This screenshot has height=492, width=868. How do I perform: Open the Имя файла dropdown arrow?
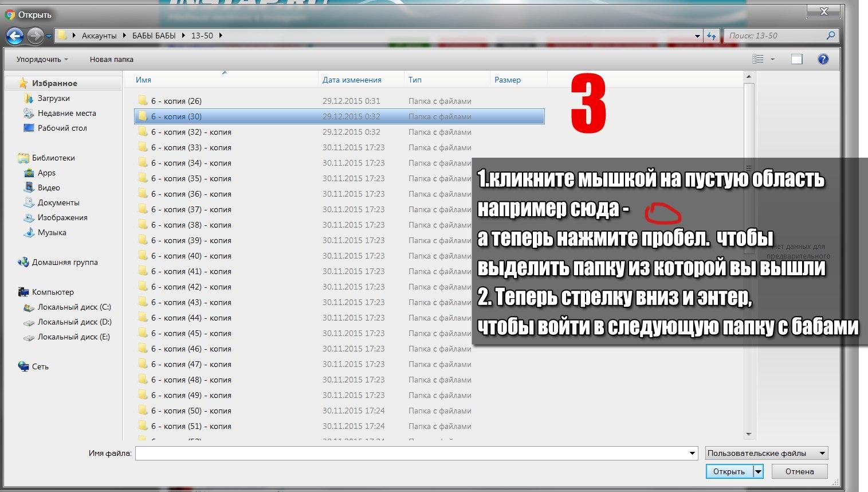[693, 453]
